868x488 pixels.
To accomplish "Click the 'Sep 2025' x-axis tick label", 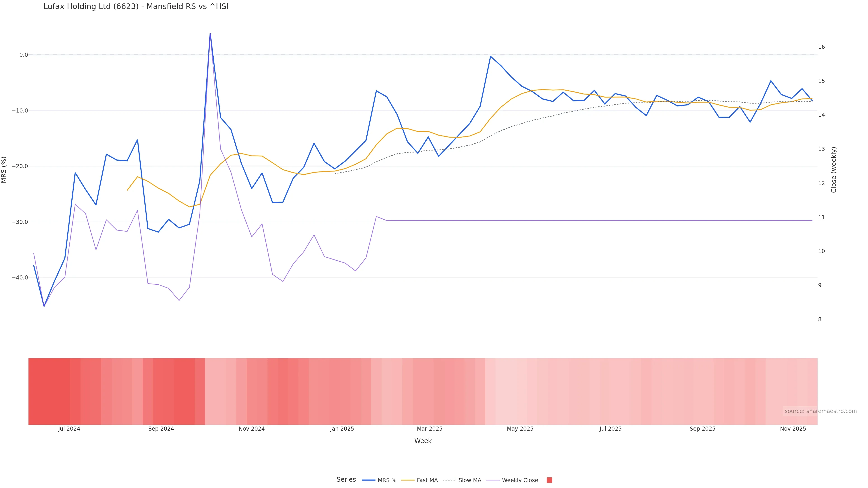I will click(702, 429).
